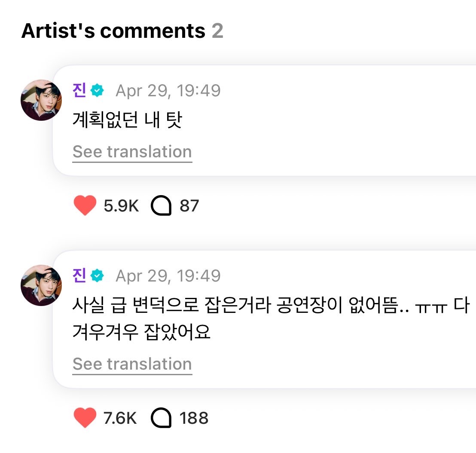Like the comment with 5.9K hearts
476x453 pixels.
85,206
